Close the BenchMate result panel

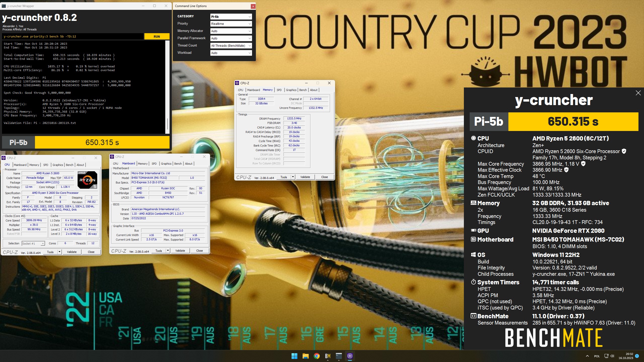(638, 93)
